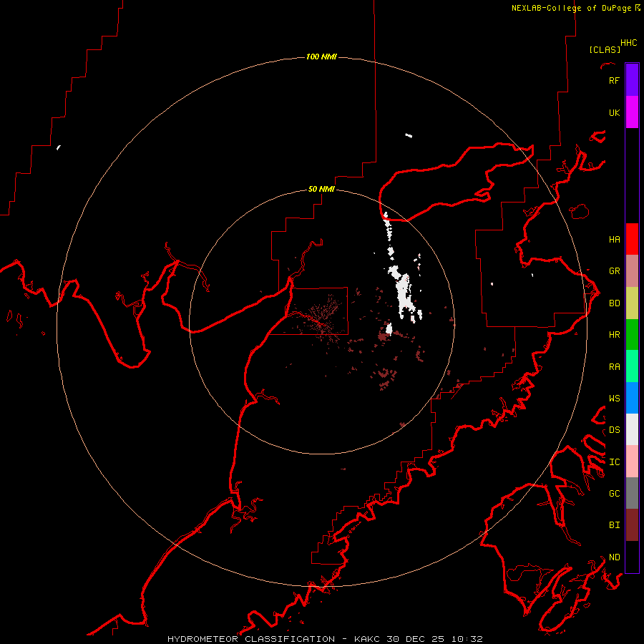Click the "HA" legend label

click(614, 239)
